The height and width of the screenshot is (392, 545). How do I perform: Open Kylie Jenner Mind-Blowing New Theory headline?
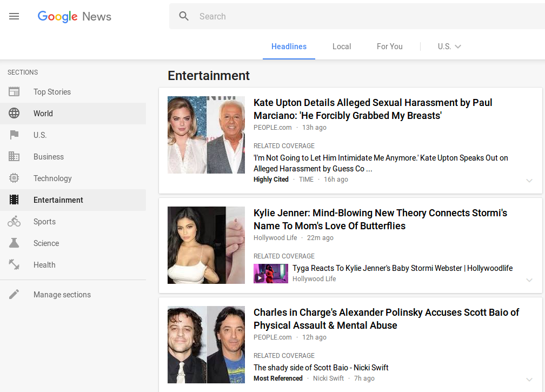pos(380,220)
